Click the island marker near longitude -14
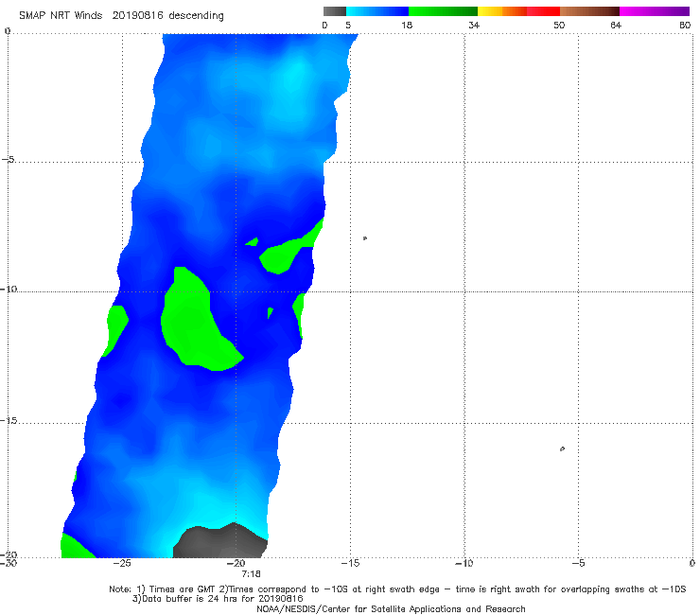This screenshot has height=615, width=700. (365, 238)
